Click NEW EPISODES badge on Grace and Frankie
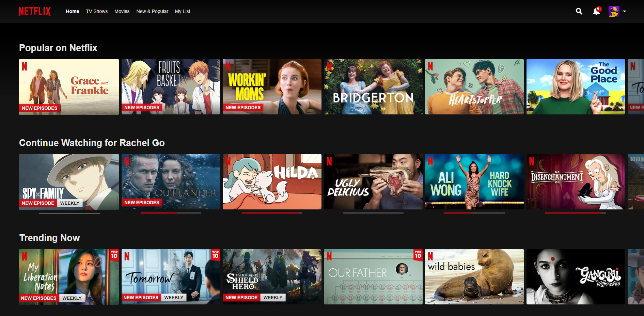Image resolution: width=644 pixels, height=316 pixels. [x=40, y=108]
